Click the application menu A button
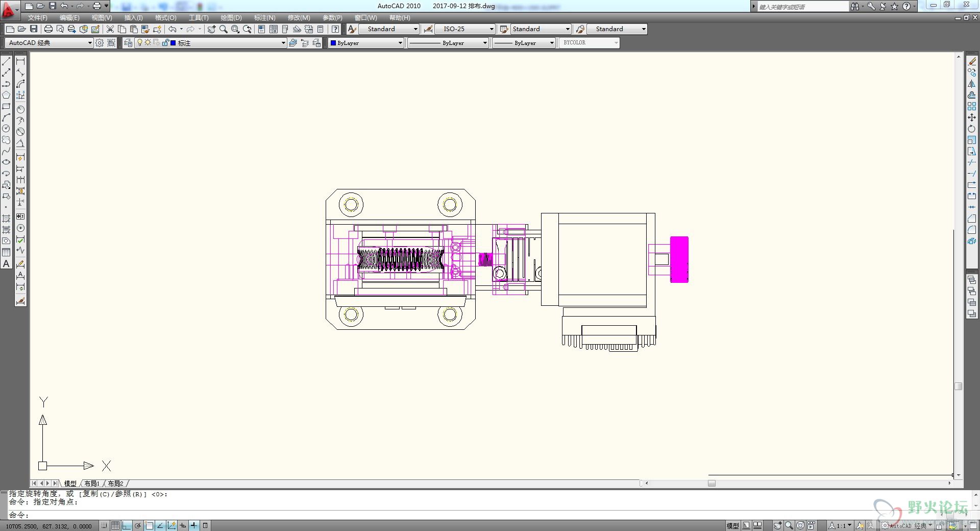Image resolution: width=980 pixels, height=531 pixels. pyautogui.click(x=9, y=9)
